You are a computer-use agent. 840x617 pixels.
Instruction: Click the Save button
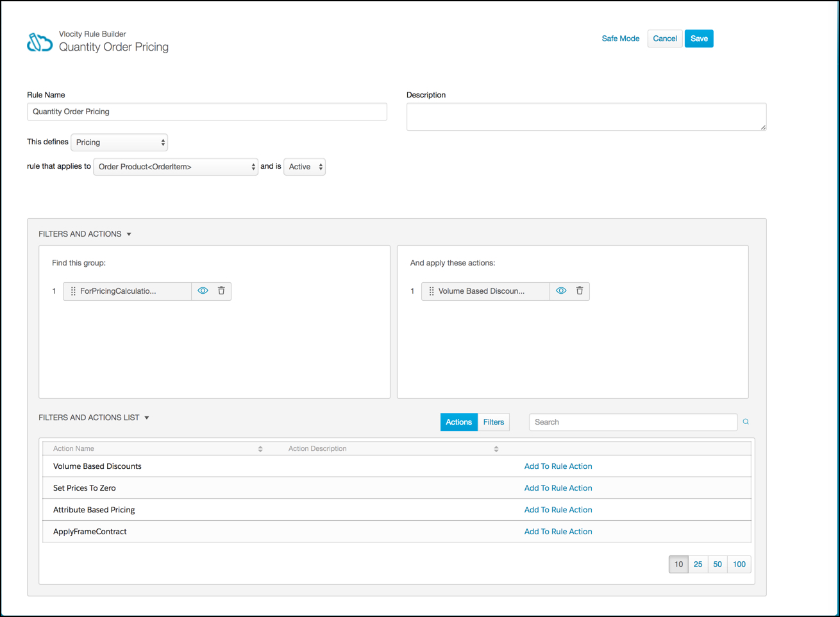coord(699,38)
